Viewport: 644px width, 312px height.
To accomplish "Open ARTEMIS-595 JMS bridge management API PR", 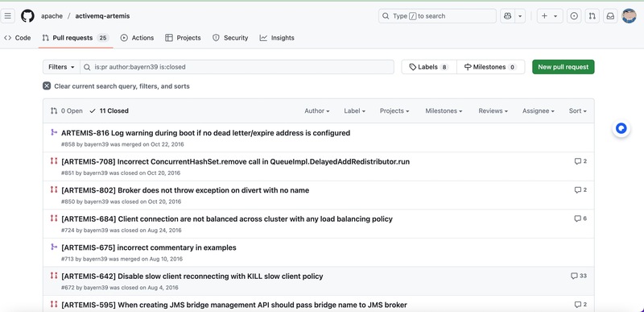I will click(234, 305).
